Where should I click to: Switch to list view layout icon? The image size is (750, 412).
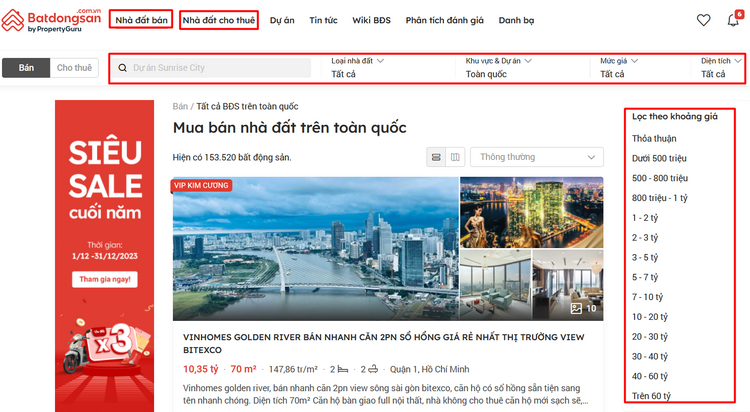tap(436, 157)
